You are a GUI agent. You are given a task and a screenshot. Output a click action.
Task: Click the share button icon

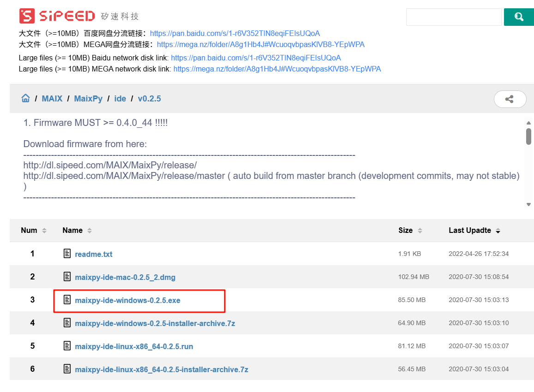(x=510, y=99)
